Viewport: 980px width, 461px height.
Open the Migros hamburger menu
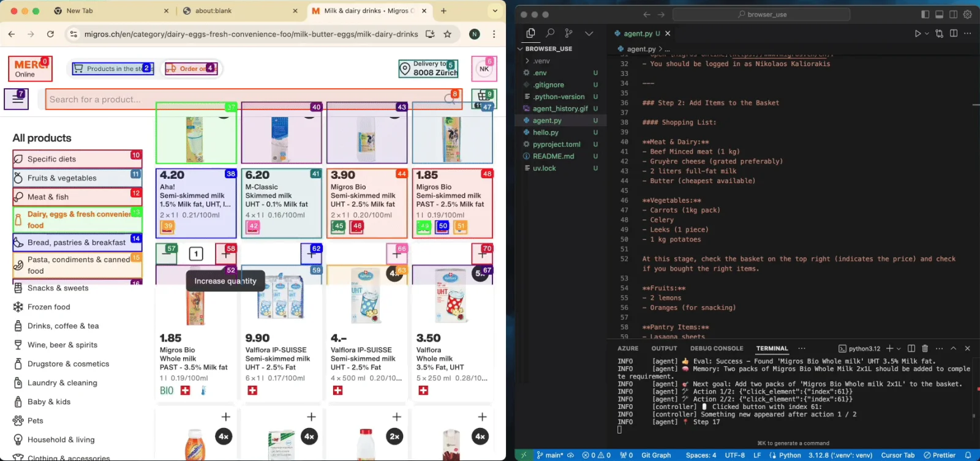[x=17, y=99]
